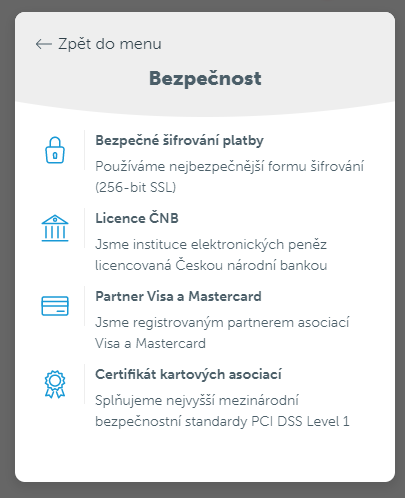This screenshot has width=405, height=498.
Task: Click the back arrow icon
Action: (44, 44)
